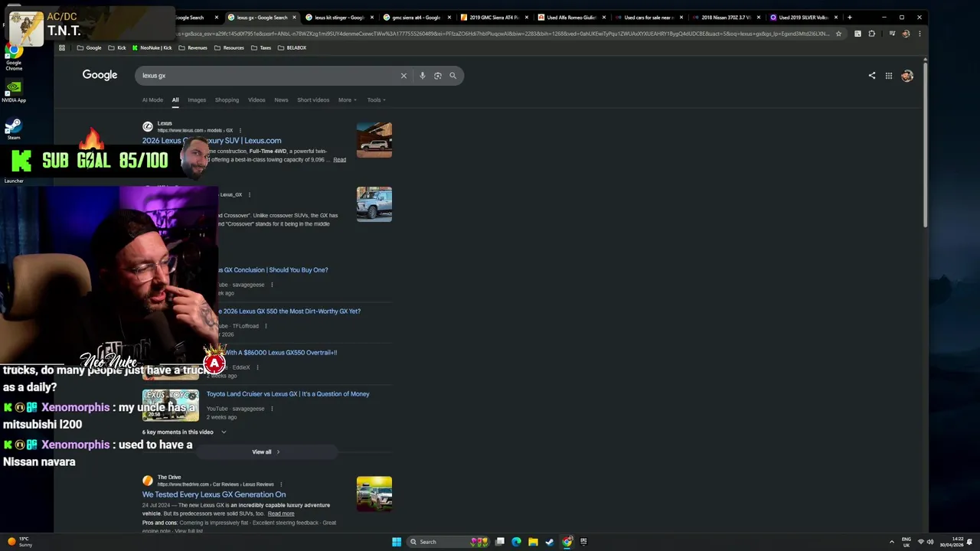Switch to AI Mode tab
Viewport: 980px width, 551px height.
[152, 99]
